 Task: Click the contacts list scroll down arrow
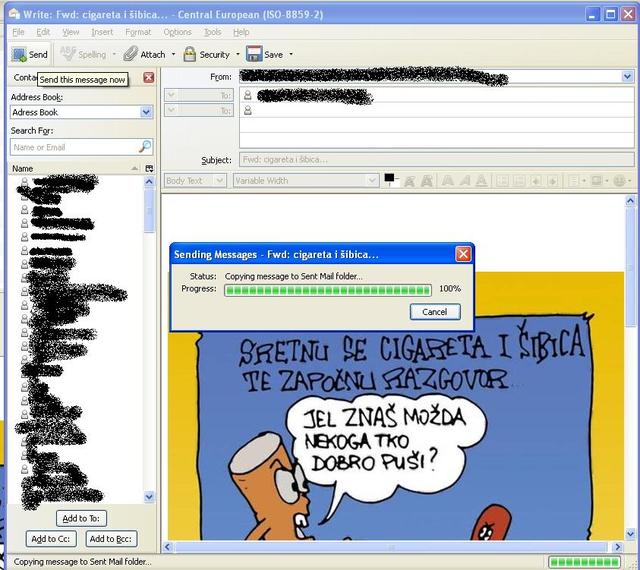pyautogui.click(x=149, y=497)
